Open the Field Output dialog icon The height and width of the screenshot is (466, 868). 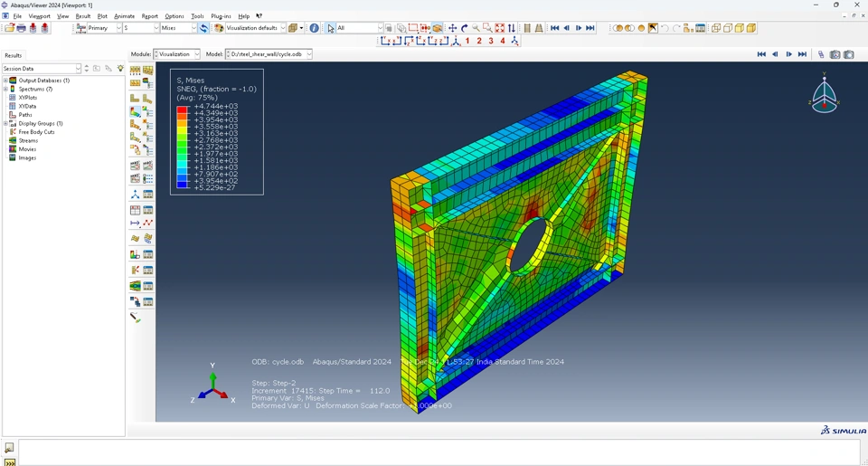click(80, 28)
